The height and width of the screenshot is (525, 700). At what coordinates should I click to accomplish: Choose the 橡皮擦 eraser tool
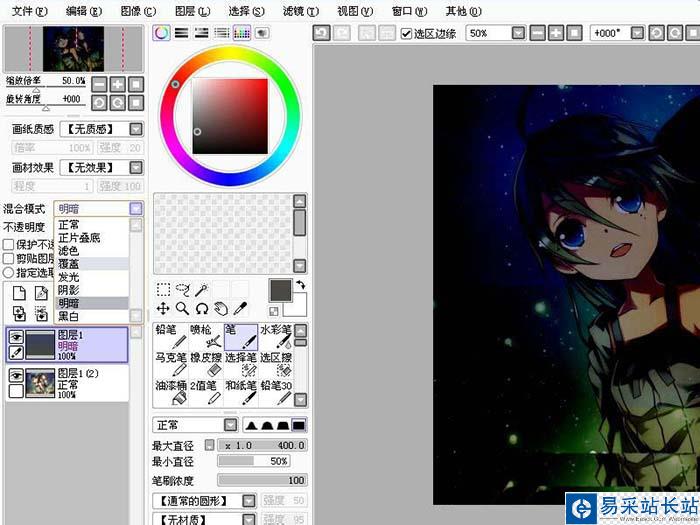pos(206,364)
